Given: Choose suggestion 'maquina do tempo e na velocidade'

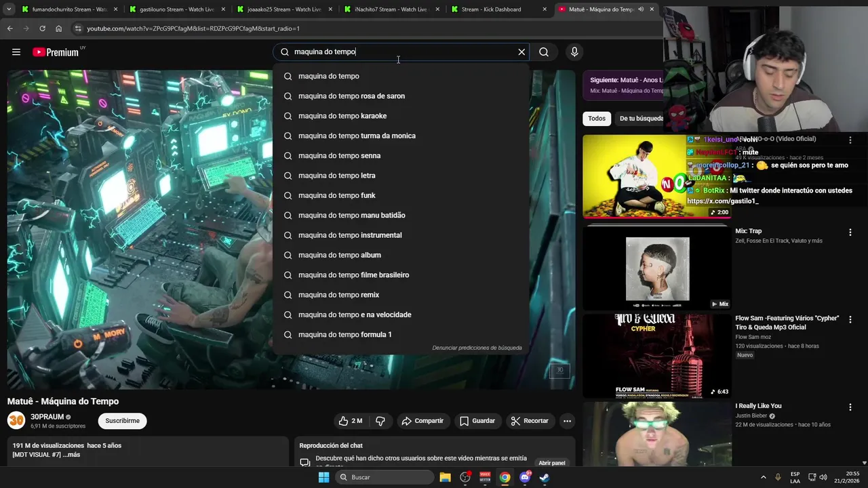Looking at the screenshot, I should [401, 314].
